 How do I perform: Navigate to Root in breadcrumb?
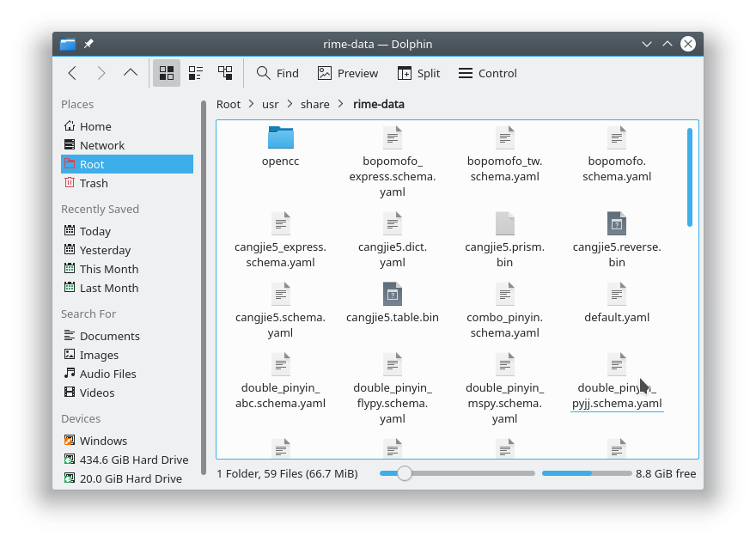pyautogui.click(x=229, y=105)
